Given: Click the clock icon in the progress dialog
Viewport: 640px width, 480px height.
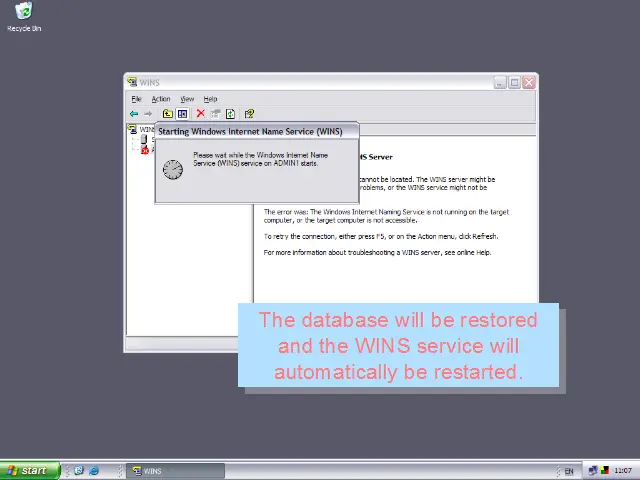Looking at the screenshot, I should [x=173, y=169].
